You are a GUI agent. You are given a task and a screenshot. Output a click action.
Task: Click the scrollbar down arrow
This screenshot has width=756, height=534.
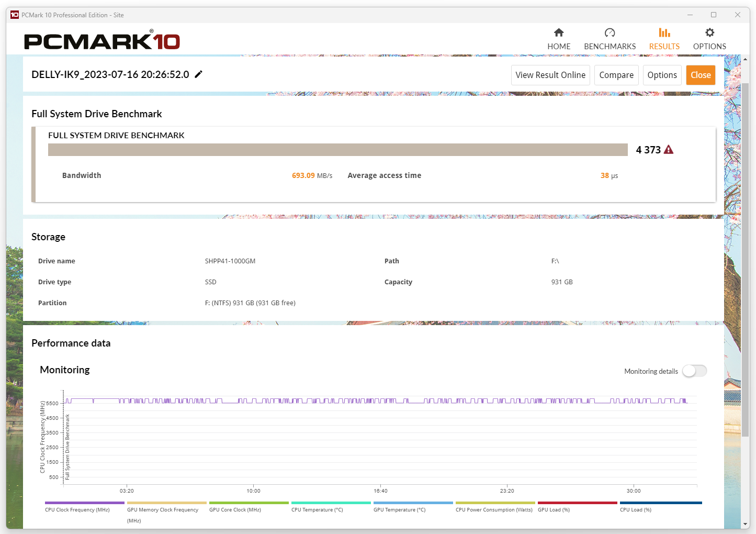pyautogui.click(x=745, y=524)
